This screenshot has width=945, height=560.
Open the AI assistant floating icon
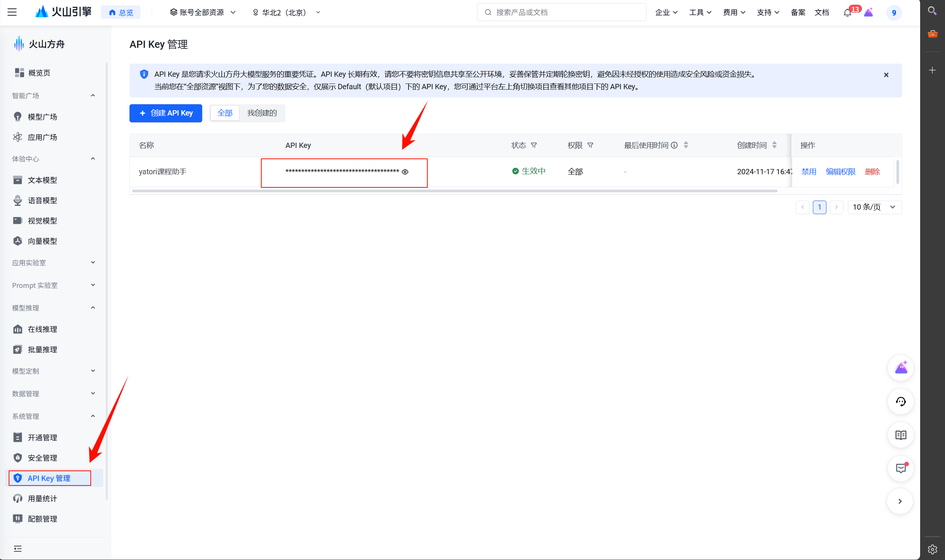pos(901,368)
